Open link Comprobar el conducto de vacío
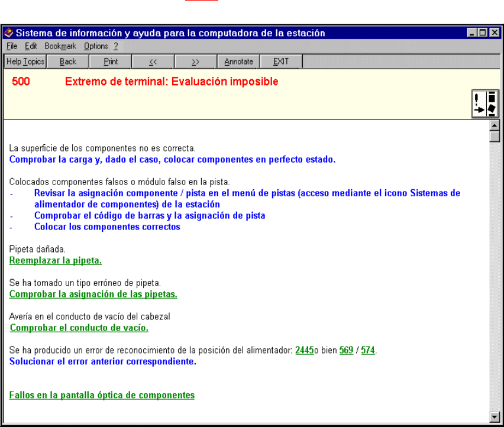The image size is (504, 427). (x=79, y=328)
